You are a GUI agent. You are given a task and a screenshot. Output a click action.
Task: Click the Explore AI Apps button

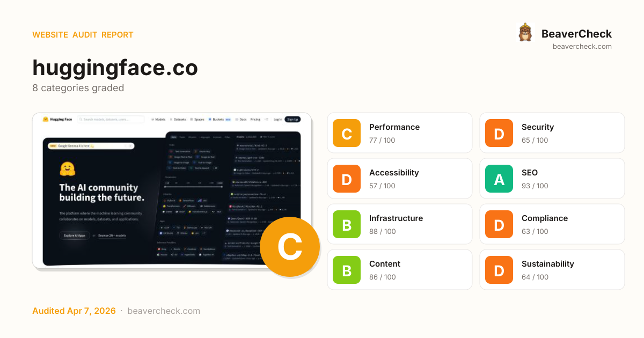75,235
